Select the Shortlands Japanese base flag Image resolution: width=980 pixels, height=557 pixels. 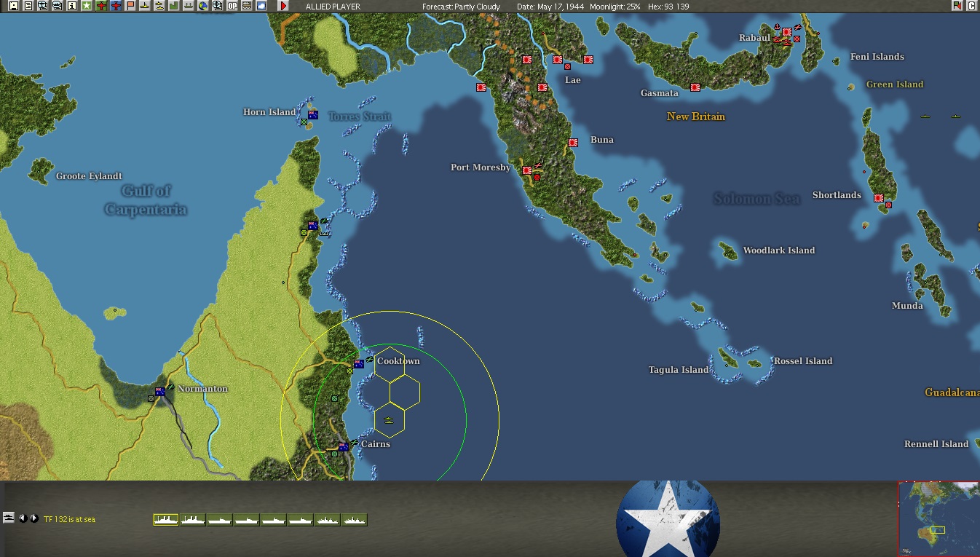click(x=879, y=197)
